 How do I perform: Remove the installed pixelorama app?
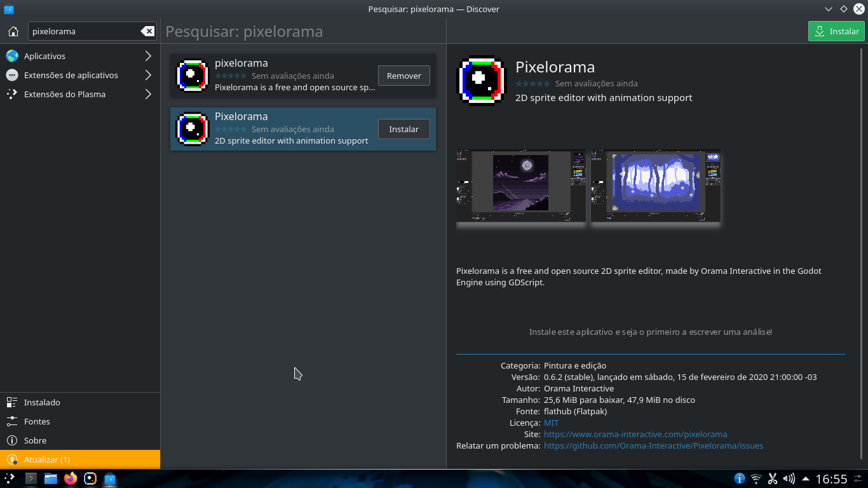403,75
